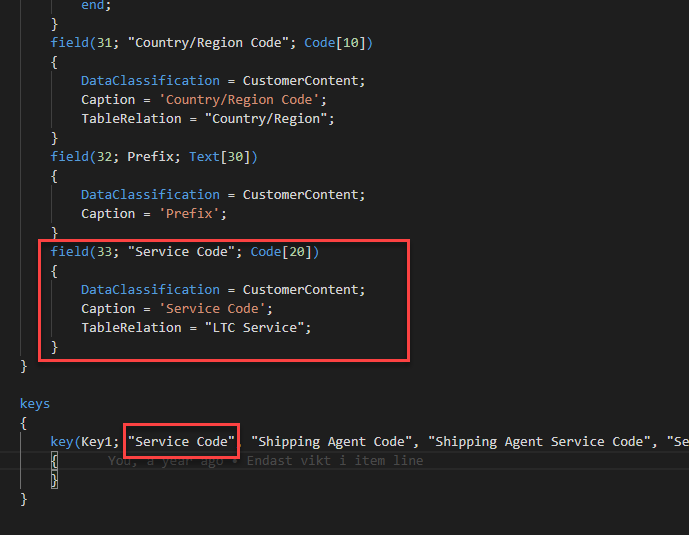
Task: Click the TableRelation property above "LTC Service"
Action: point(131,328)
